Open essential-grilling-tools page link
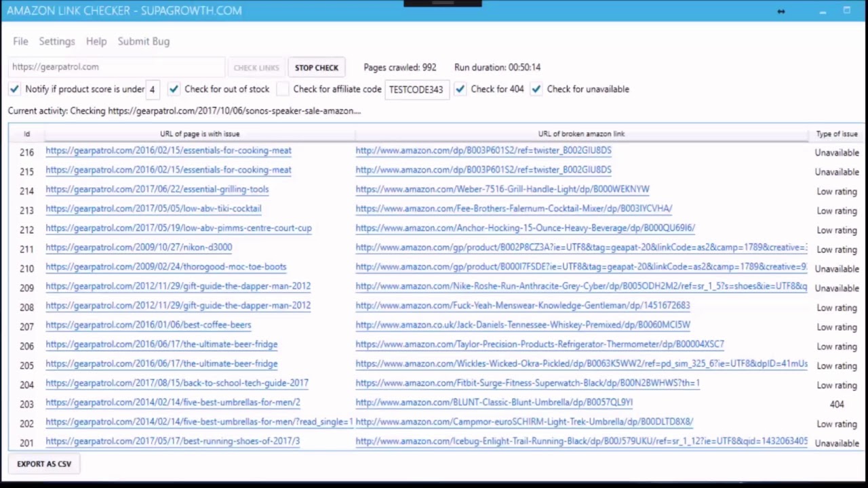The image size is (868, 488). coord(157,189)
